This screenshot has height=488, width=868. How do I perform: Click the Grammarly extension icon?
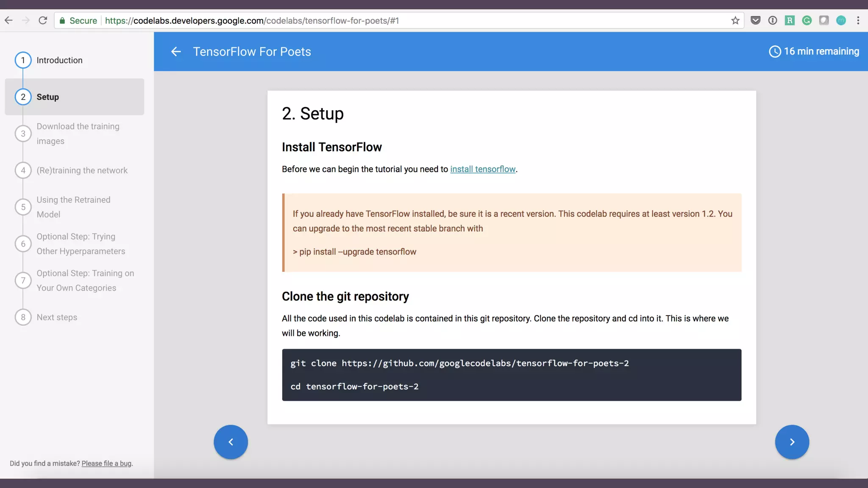pos(807,20)
